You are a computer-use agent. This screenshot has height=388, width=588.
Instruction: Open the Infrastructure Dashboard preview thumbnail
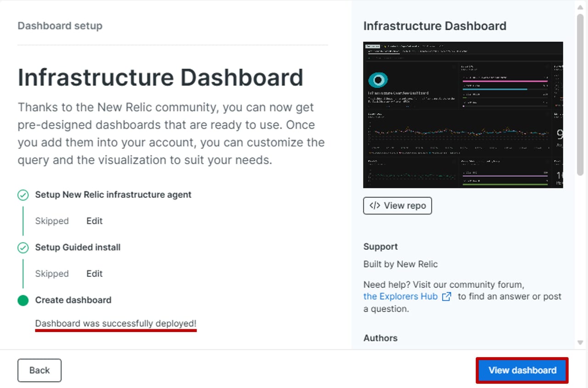pos(463,115)
